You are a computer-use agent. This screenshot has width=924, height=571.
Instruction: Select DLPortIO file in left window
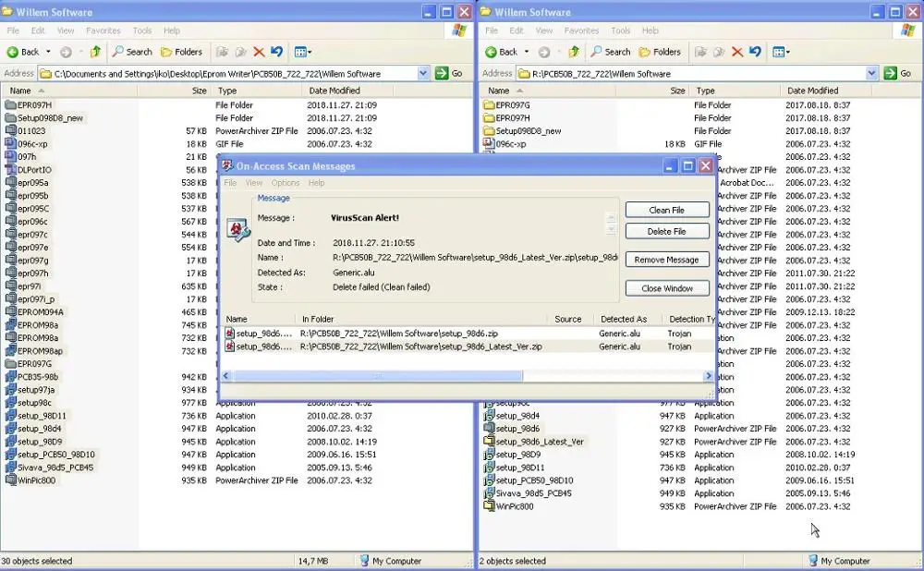coord(29,170)
